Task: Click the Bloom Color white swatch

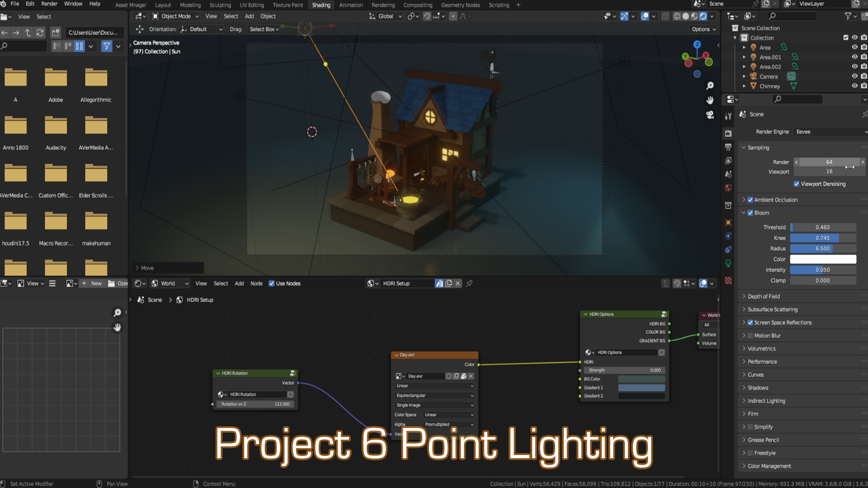Action: 822,259
